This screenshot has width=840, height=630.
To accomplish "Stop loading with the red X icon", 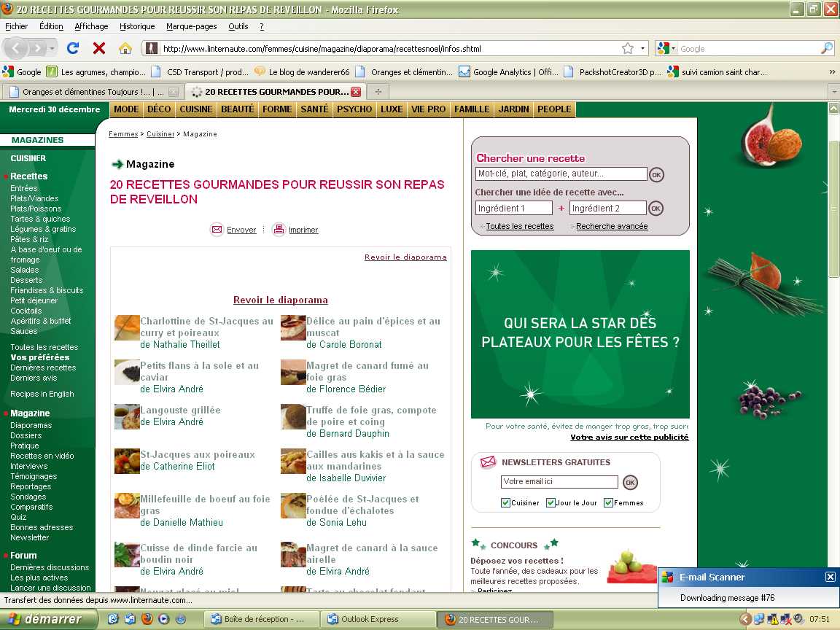I will click(x=99, y=49).
